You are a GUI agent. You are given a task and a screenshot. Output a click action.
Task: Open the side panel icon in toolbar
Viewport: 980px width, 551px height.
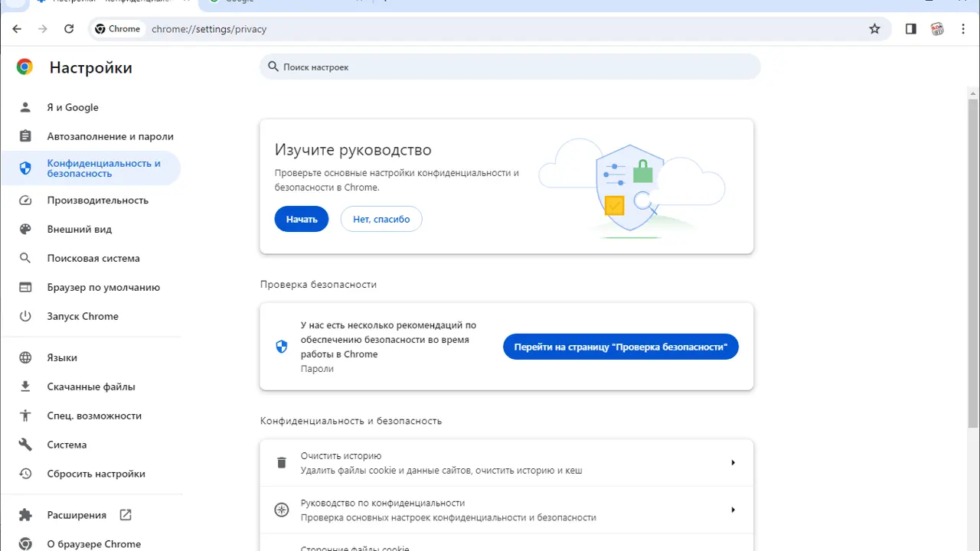click(910, 29)
